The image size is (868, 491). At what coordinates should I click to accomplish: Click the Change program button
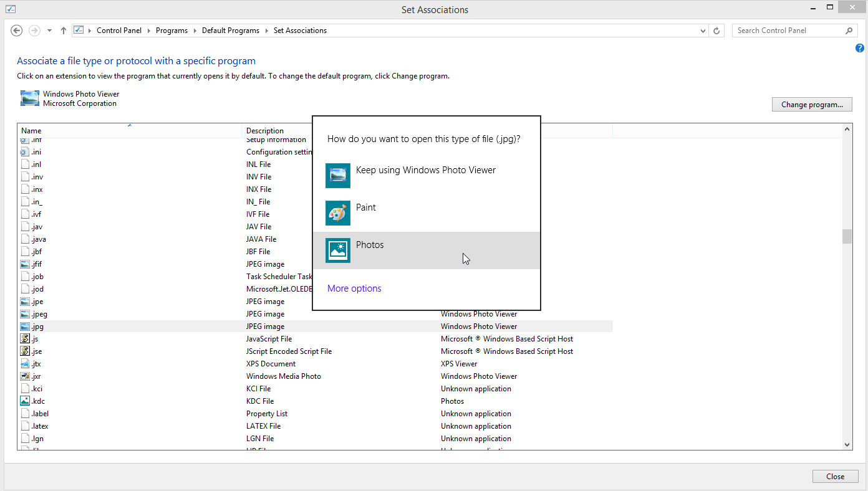(812, 105)
